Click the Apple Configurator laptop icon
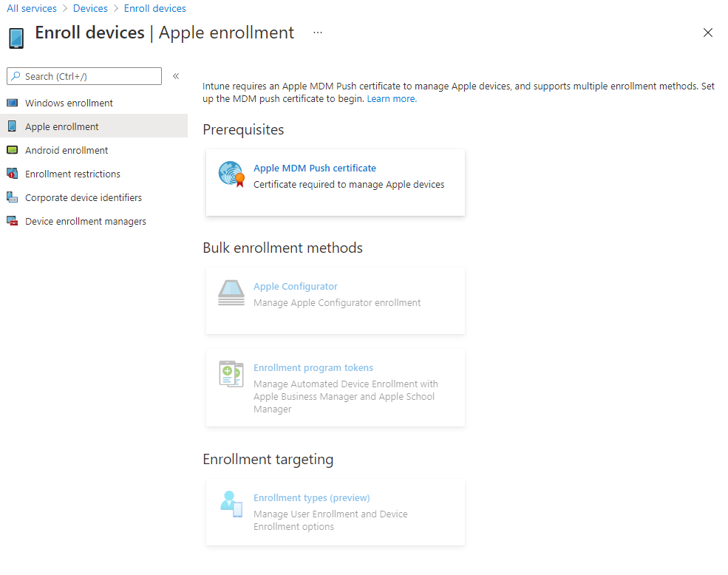Viewport: 728px width, 575px height. pos(231,293)
